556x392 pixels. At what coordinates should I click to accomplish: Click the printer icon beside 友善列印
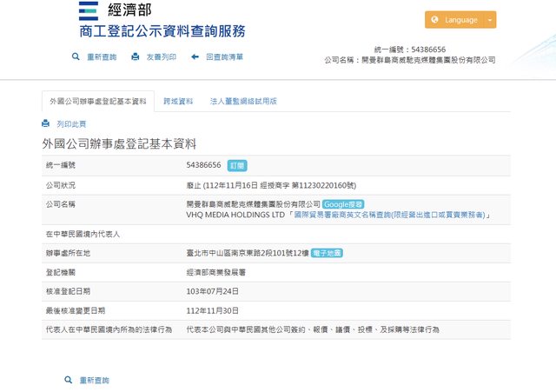pos(135,56)
